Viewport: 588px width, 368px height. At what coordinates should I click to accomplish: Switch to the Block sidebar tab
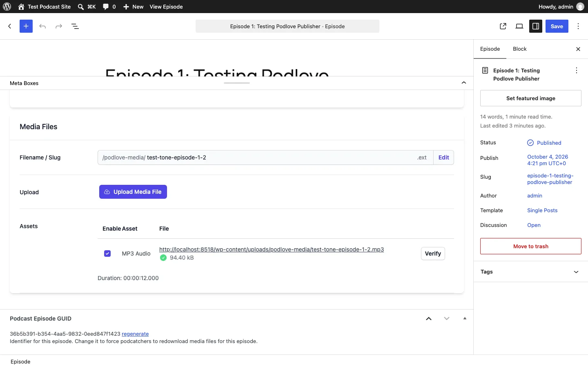click(520, 49)
